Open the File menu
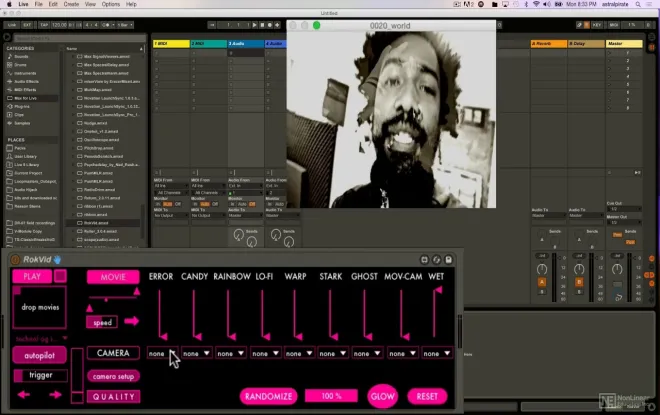Viewport: 660px width, 415px height. tap(39, 4)
